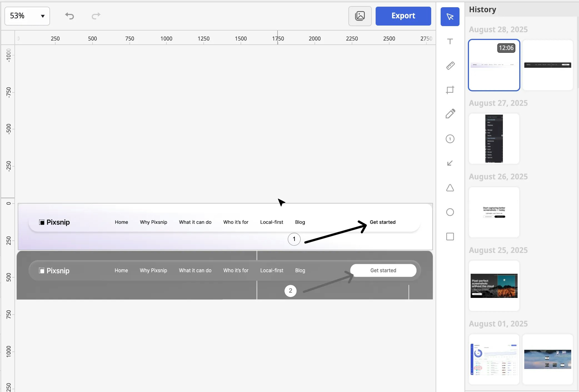Click the undo arrow
Viewport: 579px width, 392px height.
(69, 16)
